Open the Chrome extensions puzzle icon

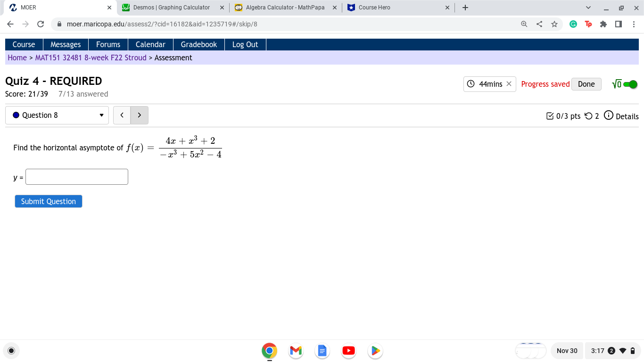603,24
